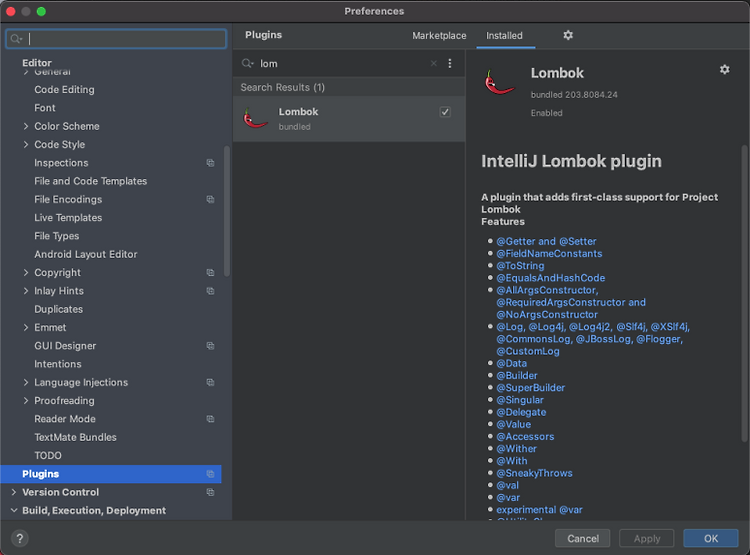Click the project-level icon next to GUI Designer

click(x=210, y=345)
